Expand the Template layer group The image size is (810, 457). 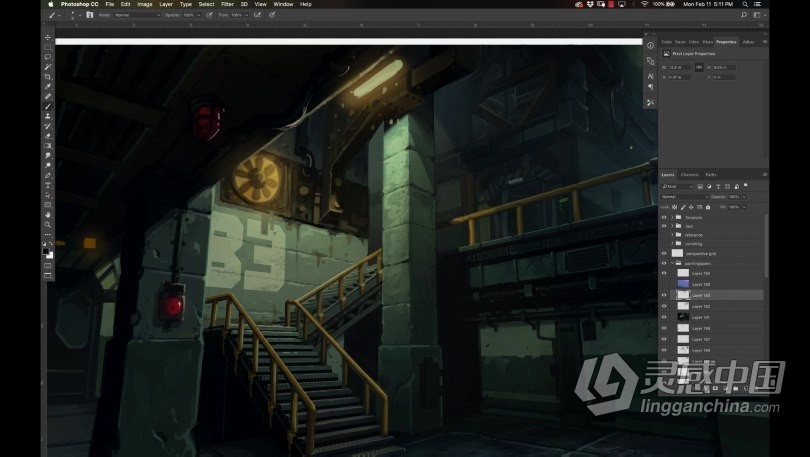click(672, 217)
